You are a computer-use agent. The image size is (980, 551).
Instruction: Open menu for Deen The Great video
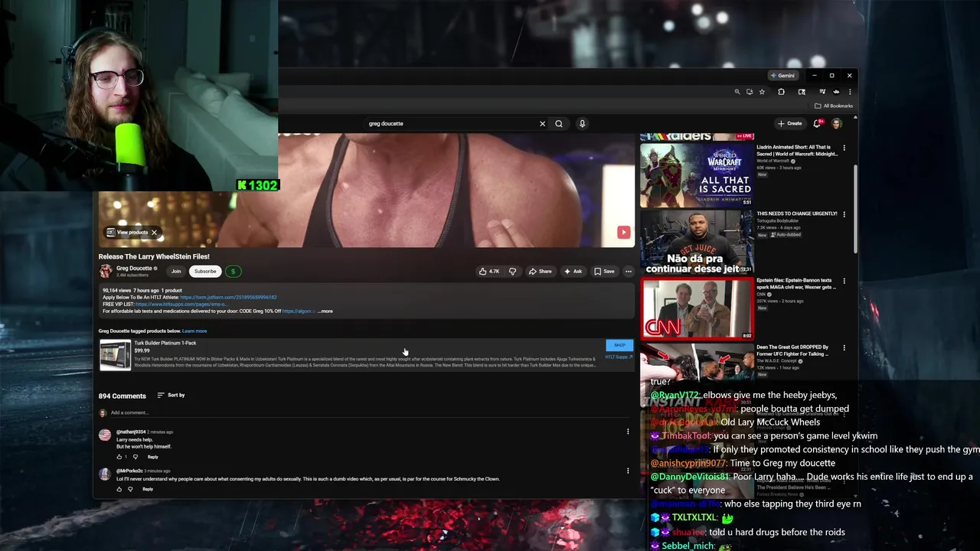844,347
